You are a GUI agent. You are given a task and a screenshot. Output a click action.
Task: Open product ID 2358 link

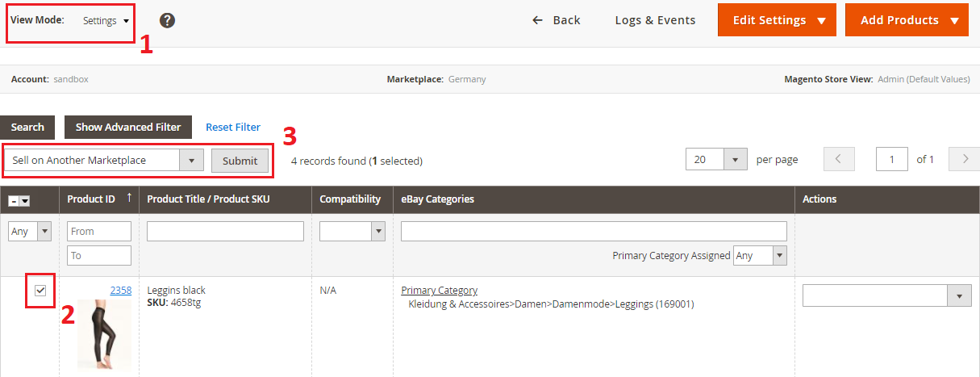coord(120,291)
